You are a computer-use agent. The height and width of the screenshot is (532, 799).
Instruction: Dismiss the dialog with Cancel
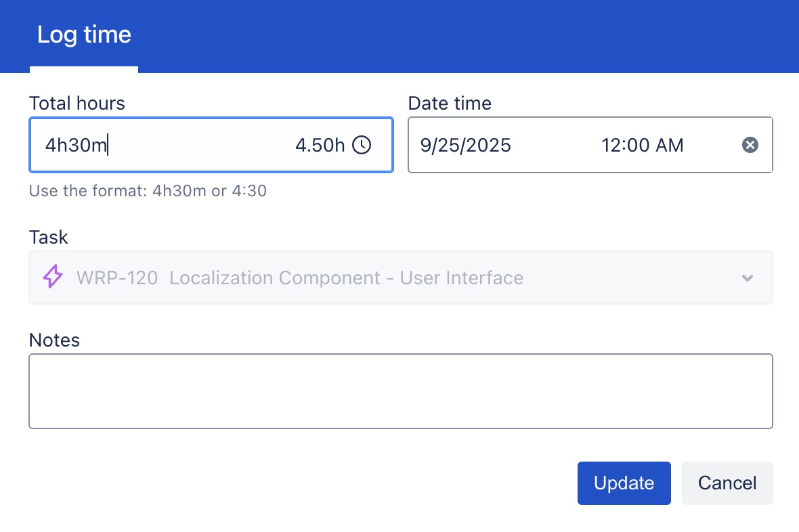[727, 483]
